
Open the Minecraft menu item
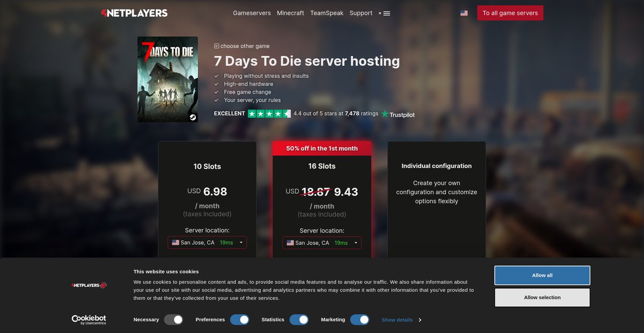(290, 13)
